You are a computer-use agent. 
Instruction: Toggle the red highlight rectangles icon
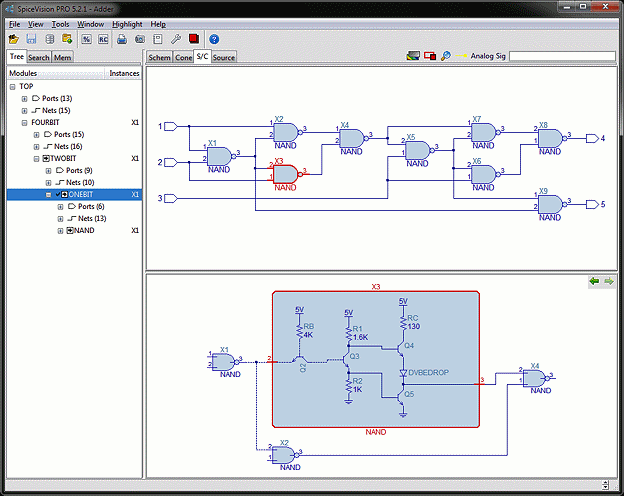(x=430, y=56)
